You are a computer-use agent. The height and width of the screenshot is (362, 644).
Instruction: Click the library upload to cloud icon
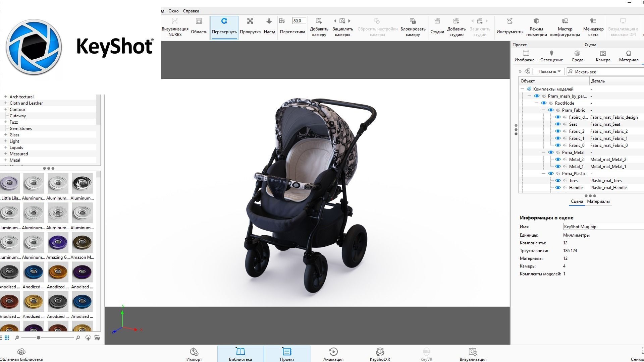[88, 338]
